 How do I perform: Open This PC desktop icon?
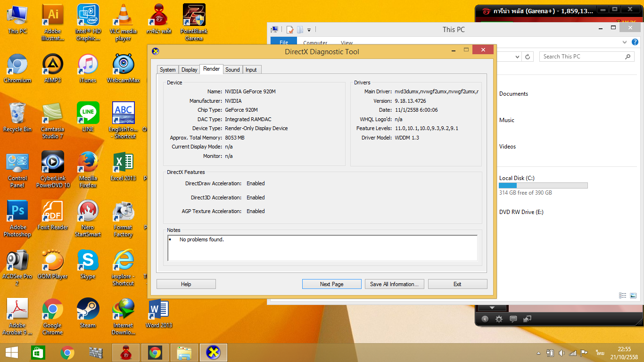(x=17, y=19)
